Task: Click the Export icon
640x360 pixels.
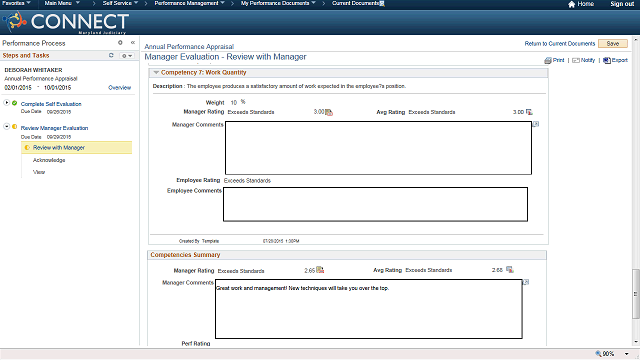Action: (607, 60)
